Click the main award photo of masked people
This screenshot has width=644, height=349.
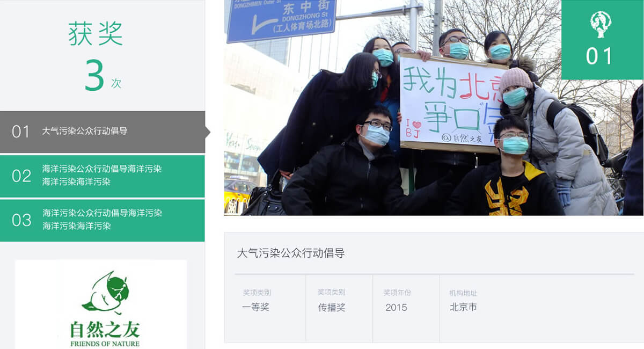434,107
